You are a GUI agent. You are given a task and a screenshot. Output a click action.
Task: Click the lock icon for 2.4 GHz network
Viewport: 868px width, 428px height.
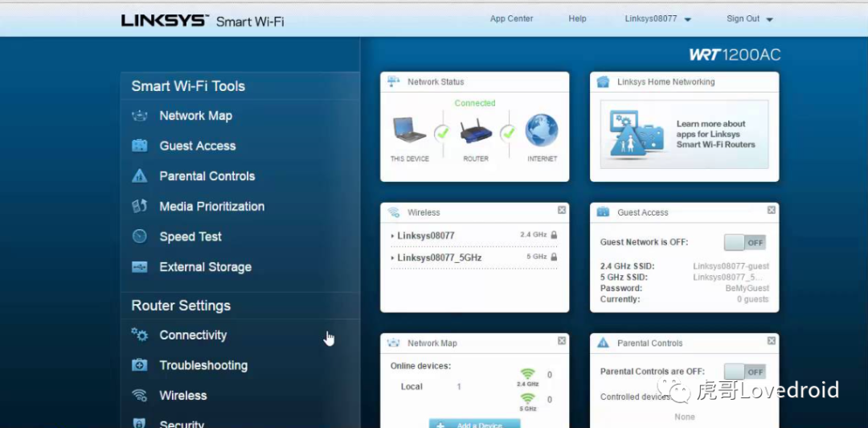(x=554, y=235)
